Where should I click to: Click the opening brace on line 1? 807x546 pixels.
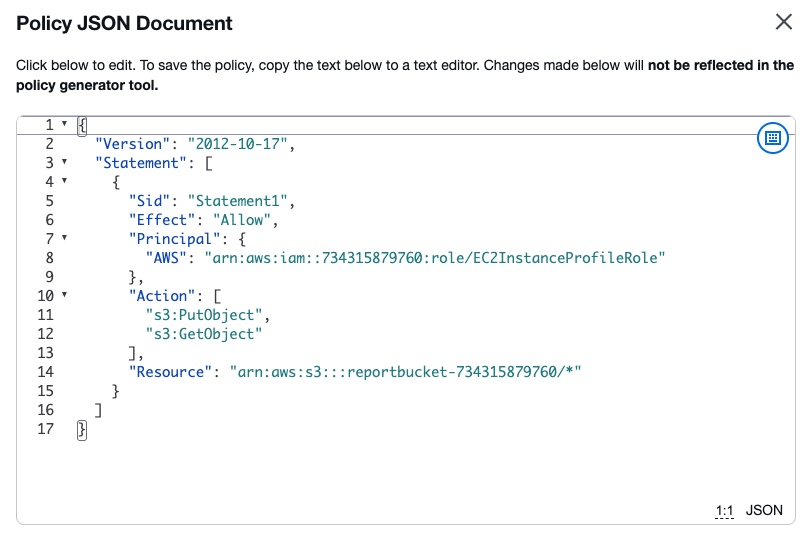(x=82, y=126)
